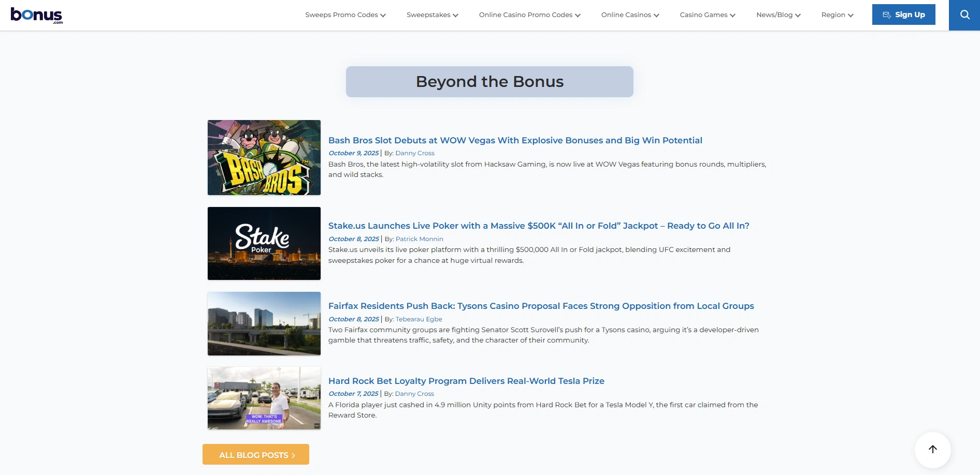This screenshot has width=980, height=475.
Task: Click the Fairfax article summary text
Action: [x=543, y=335]
